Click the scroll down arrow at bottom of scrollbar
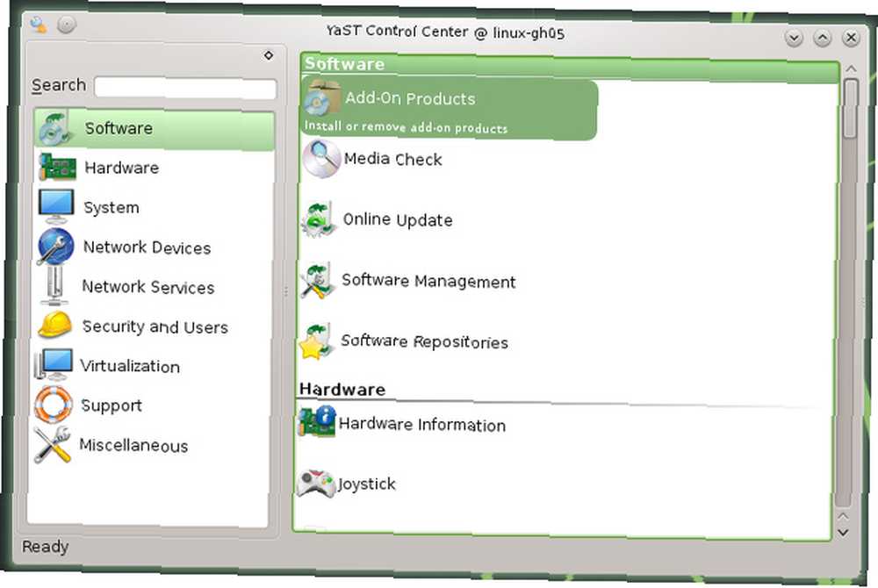The height and width of the screenshot is (588, 878). pos(843,533)
